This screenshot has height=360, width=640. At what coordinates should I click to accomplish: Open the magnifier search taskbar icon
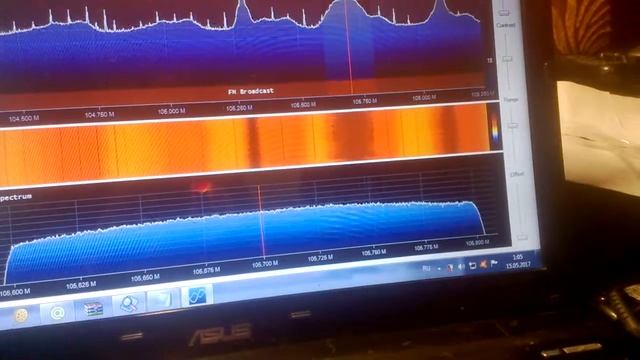click(x=129, y=304)
